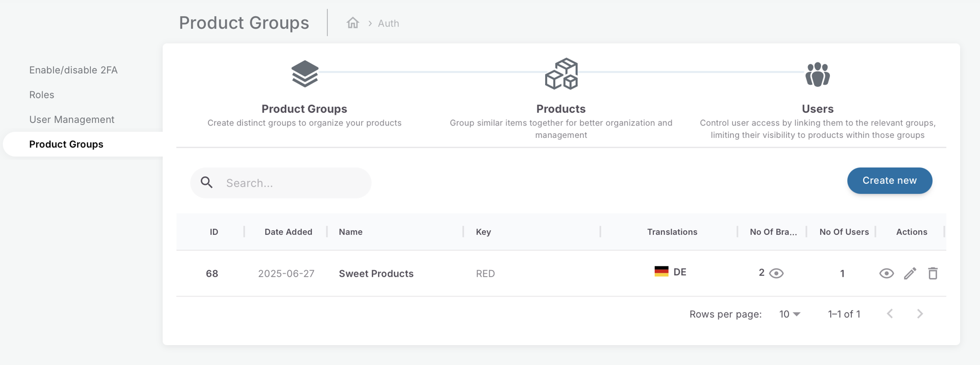Click Product Groups step heading
Viewport: 980px width, 365px height.
304,109
